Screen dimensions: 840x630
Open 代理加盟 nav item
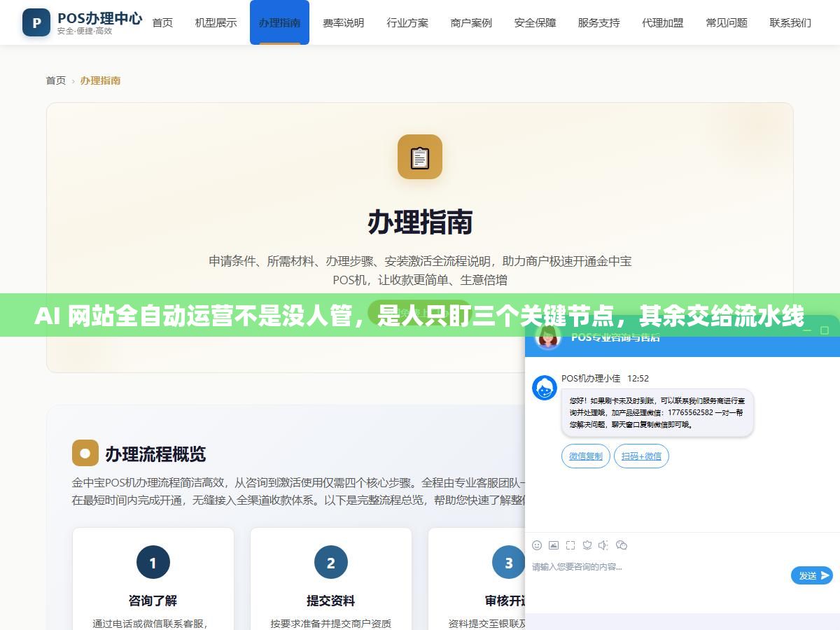(662, 22)
